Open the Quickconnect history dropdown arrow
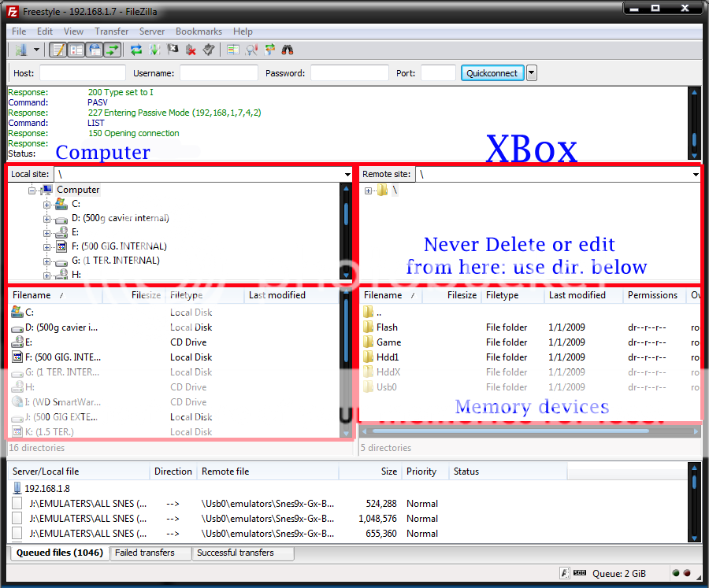Image resolution: width=709 pixels, height=588 pixels. [532, 72]
